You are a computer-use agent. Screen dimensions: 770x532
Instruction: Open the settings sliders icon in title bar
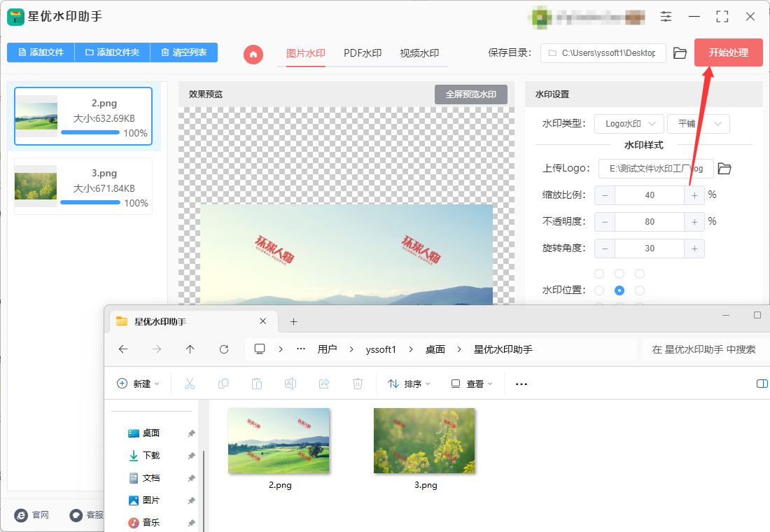666,17
